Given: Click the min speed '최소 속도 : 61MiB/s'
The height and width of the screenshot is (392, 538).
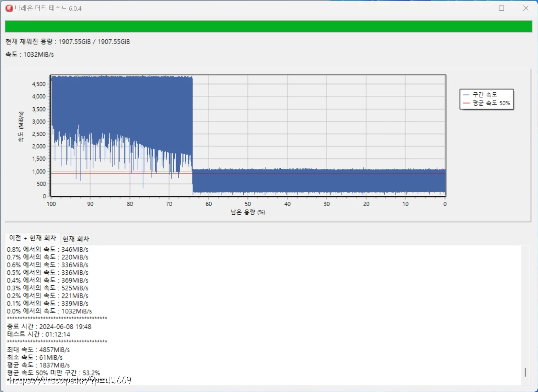Looking at the screenshot, I should 35,357.
